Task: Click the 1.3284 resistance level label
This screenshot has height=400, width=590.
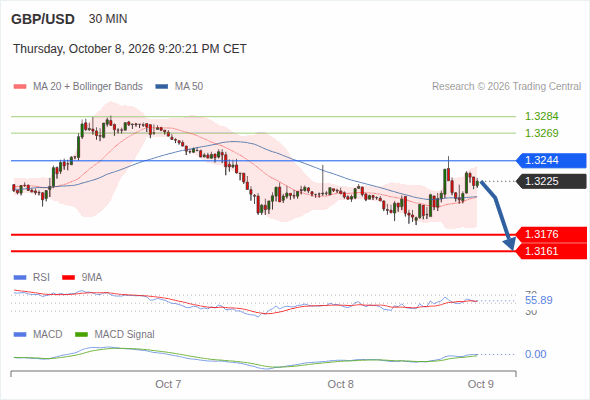Action: (541, 116)
